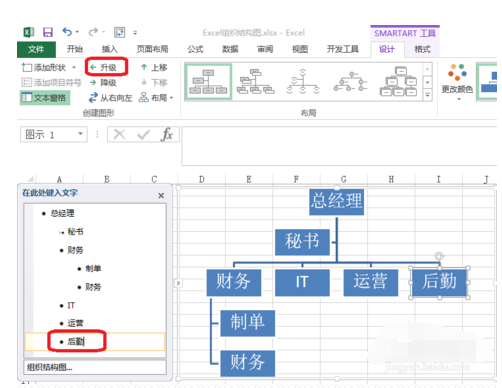Click the 添加形状 button
Image resolution: width=502 pixels, height=388 pixels.
pyautogui.click(x=44, y=68)
